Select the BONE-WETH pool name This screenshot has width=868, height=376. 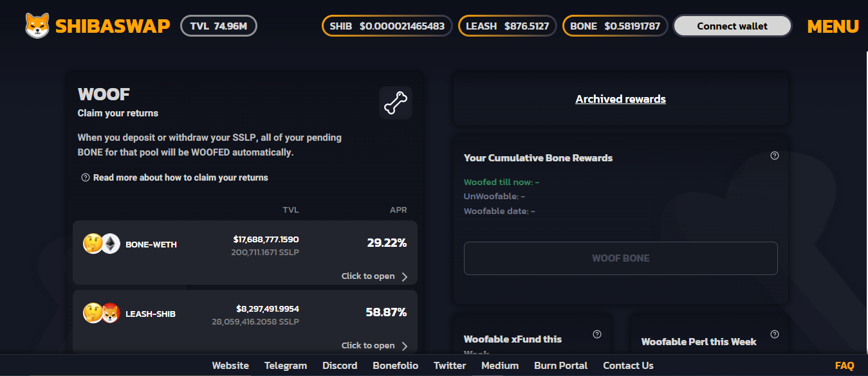click(x=151, y=244)
